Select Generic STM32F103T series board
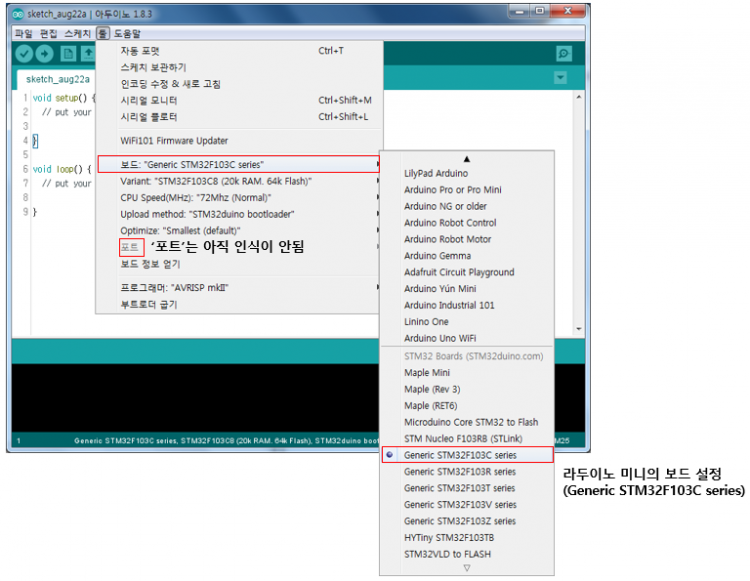The width and height of the screenshot is (750, 581). coord(467,488)
